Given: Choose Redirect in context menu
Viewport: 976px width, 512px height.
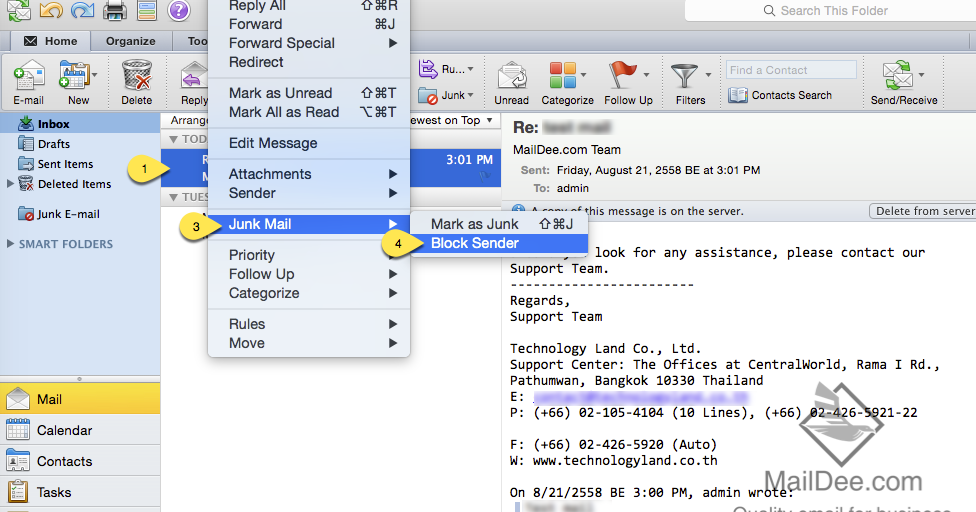Looking at the screenshot, I should pyautogui.click(x=309, y=62).
